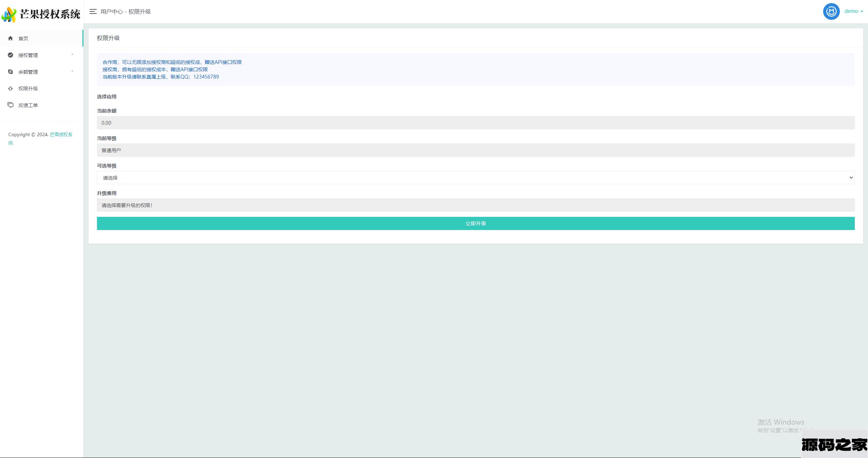
Task: Go to 权限升级 in the sidebar
Action: pos(41,88)
